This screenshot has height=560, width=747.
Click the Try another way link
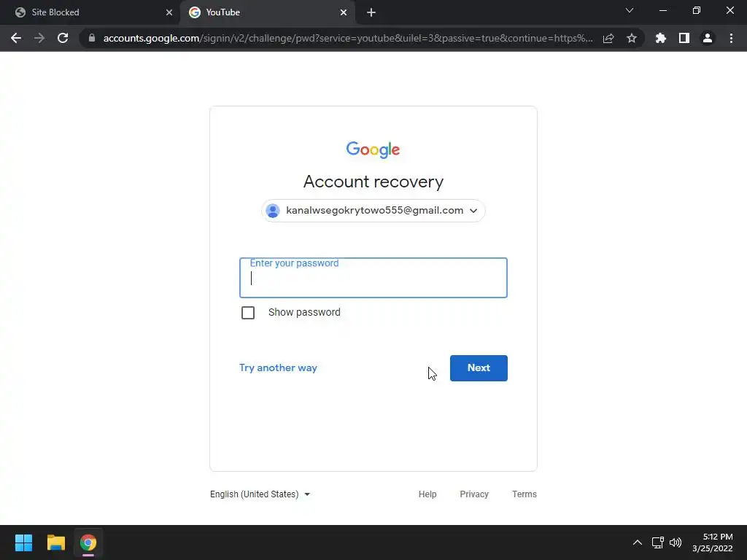tap(278, 368)
